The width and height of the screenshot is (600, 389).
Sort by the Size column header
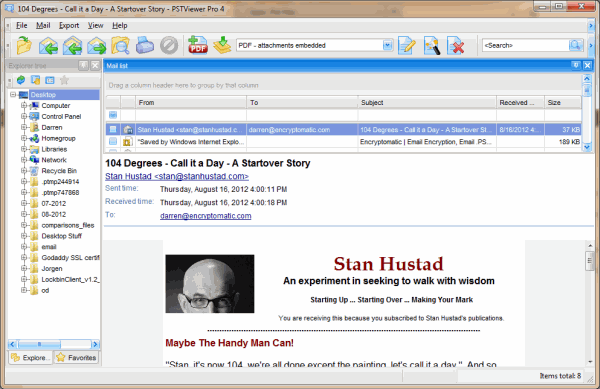click(563, 103)
